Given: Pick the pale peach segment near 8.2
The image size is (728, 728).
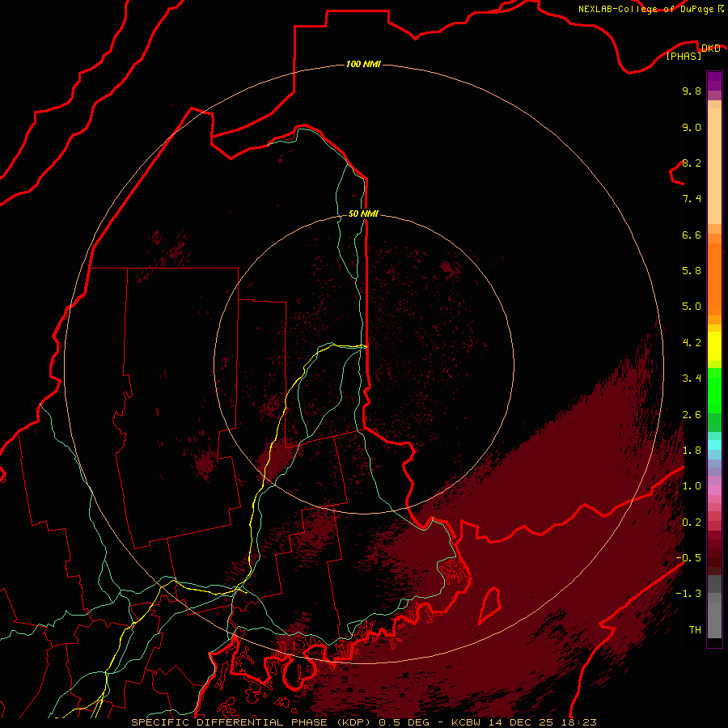Looking at the screenshot, I should click(714, 166).
